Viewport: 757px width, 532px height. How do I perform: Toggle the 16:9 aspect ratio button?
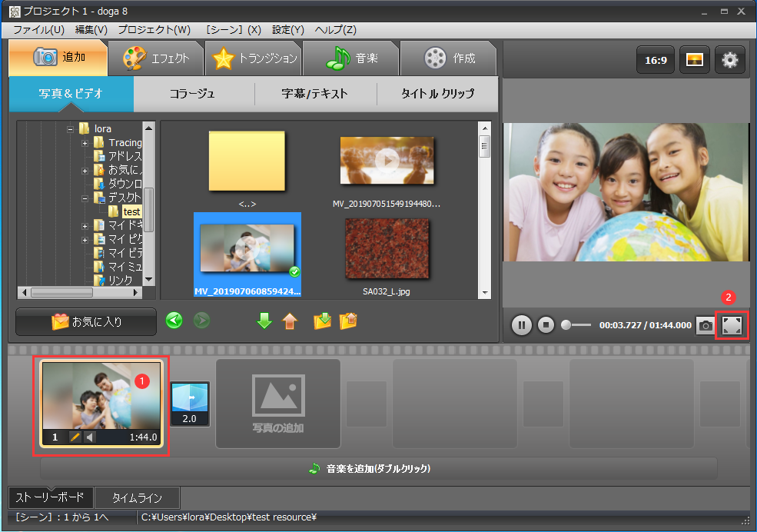(655, 58)
